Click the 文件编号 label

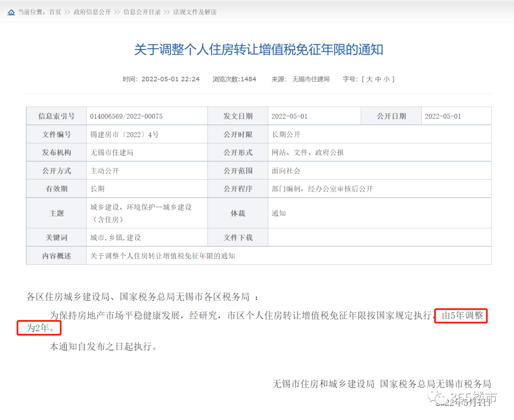[x=56, y=134]
